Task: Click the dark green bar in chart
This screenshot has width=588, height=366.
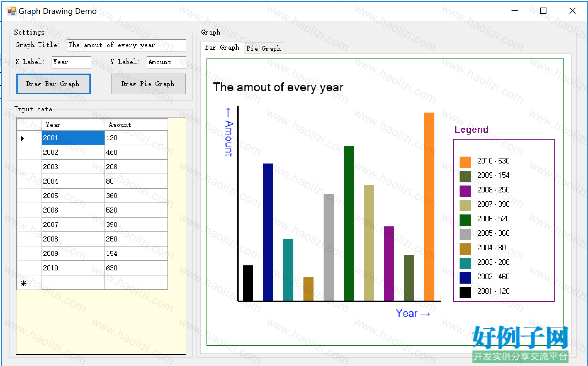Action: click(x=349, y=223)
